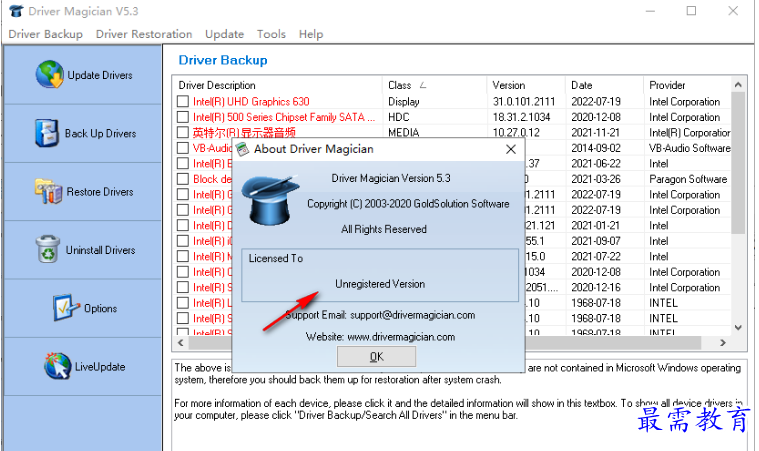Click the Class cell reading MEDIA
Screen dimensions: 759x451
pos(403,133)
